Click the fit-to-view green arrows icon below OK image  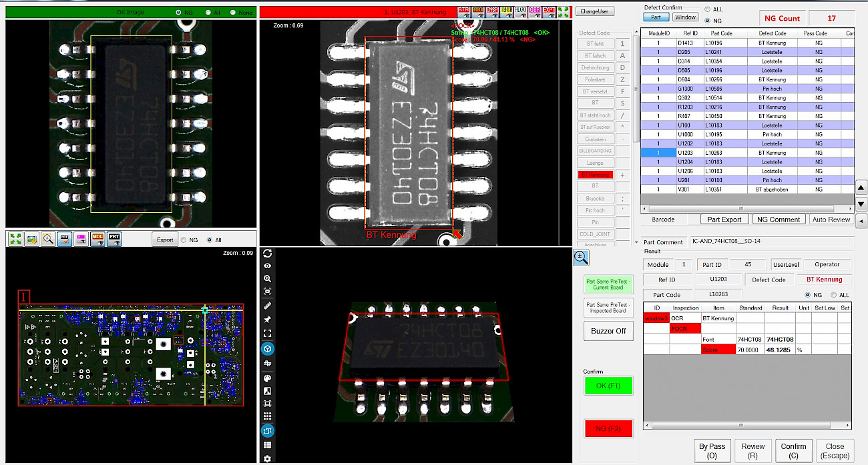pos(15,240)
